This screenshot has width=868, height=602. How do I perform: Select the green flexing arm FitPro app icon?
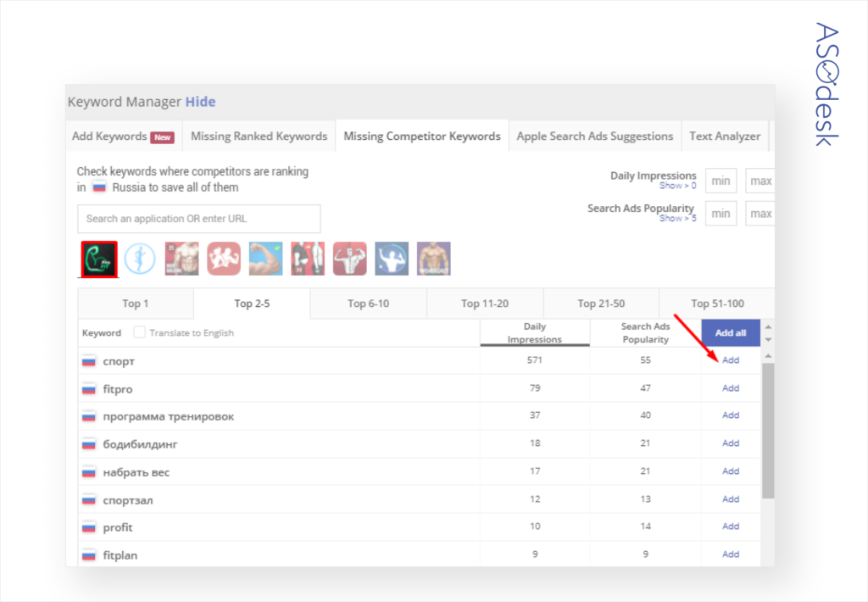pyautogui.click(x=100, y=259)
